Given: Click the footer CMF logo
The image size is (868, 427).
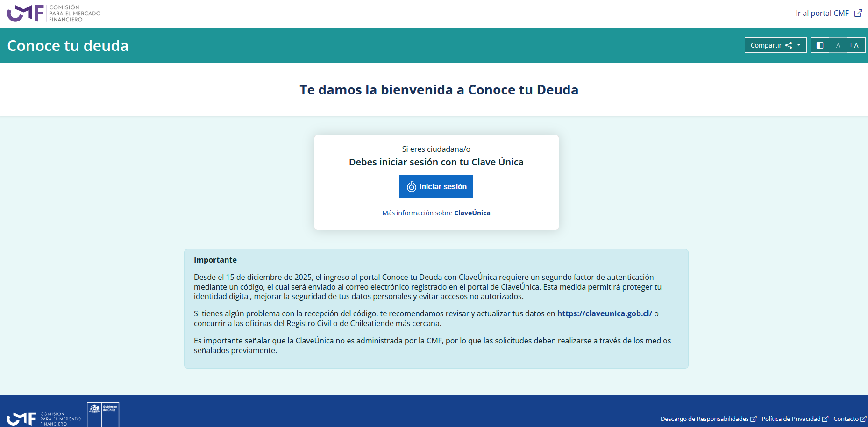Looking at the screenshot, I should 44,418.
